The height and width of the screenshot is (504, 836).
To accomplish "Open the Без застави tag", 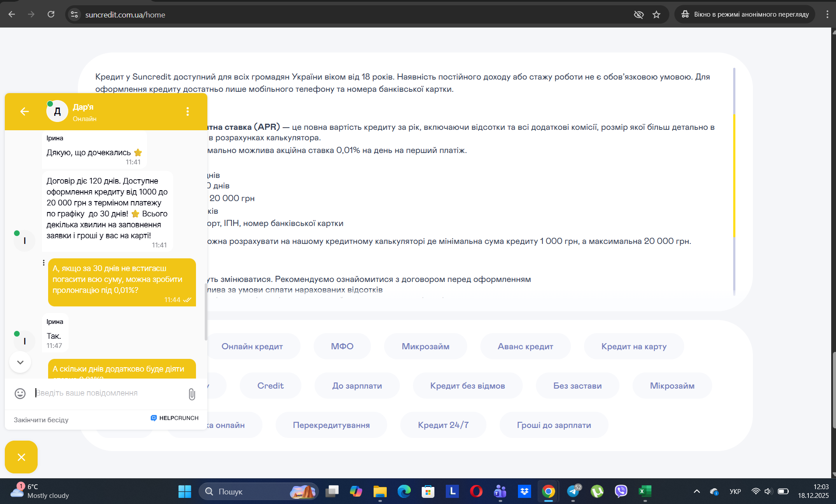I will (x=577, y=386).
